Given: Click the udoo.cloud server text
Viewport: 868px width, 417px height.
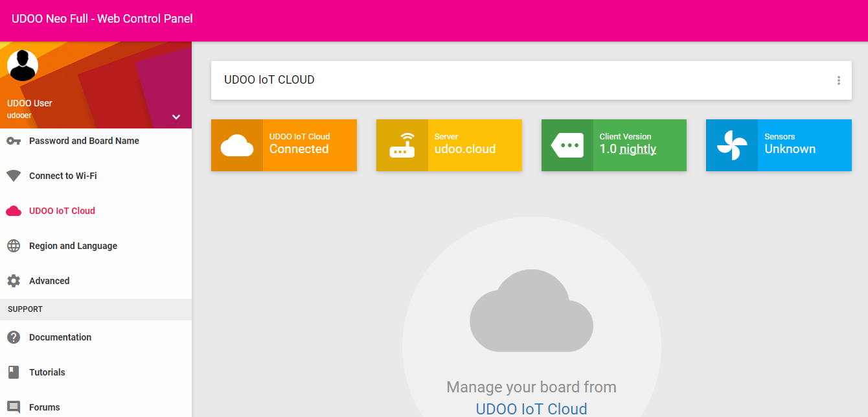Looking at the screenshot, I should click(465, 149).
